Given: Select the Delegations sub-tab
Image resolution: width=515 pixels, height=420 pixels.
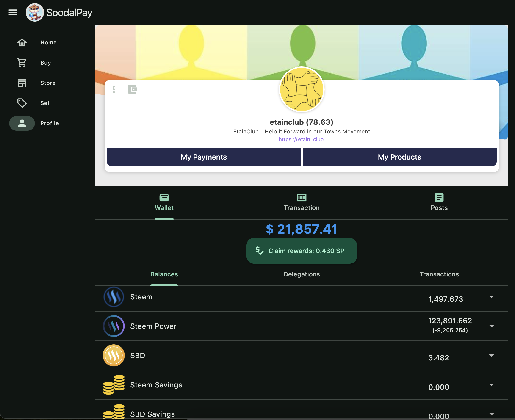Looking at the screenshot, I should [302, 274].
